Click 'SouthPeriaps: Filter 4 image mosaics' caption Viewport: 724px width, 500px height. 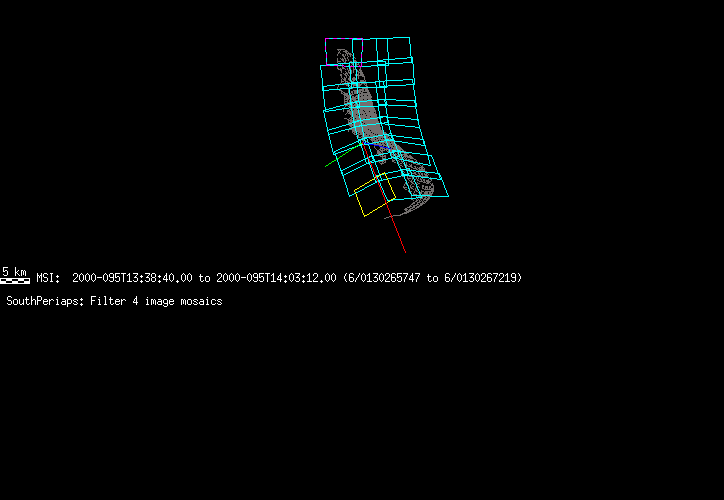pyautogui.click(x=114, y=301)
